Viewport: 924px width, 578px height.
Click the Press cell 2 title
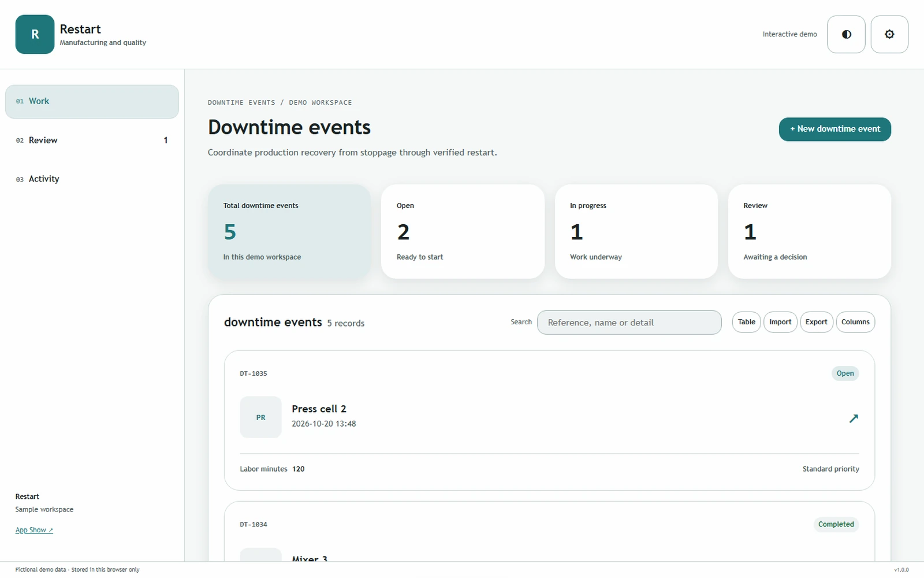(x=319, y=409)
